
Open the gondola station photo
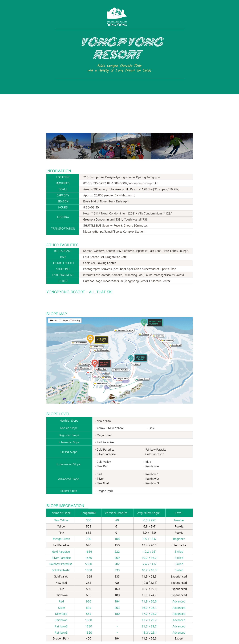point(69,146)
